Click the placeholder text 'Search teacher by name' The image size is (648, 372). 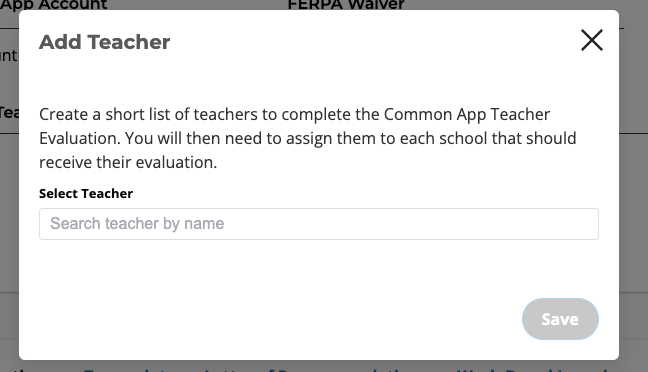click(137, 224)
